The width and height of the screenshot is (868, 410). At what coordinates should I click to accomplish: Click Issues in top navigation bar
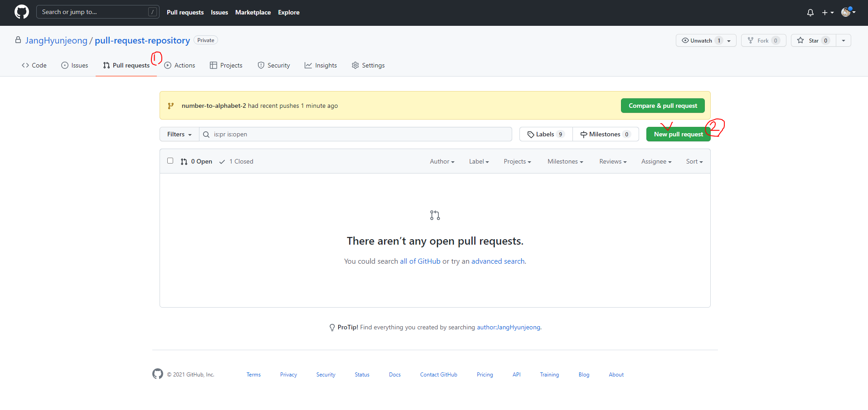point(219,12)
